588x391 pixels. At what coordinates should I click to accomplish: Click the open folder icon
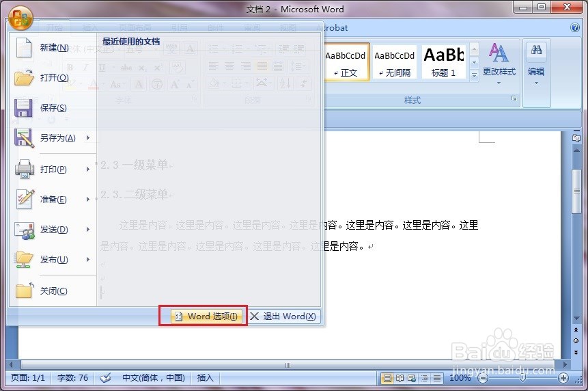[x=24, y=78]
